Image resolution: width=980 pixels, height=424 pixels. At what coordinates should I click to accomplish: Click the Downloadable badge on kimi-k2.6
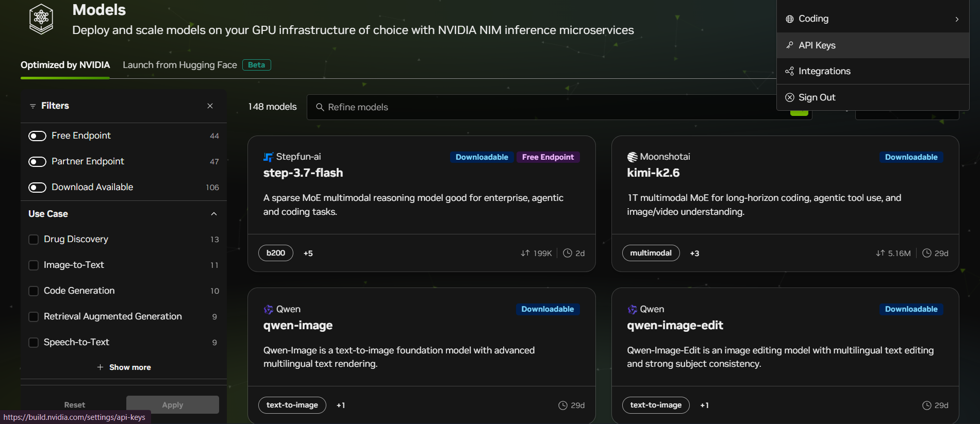(x=911, y=157)
